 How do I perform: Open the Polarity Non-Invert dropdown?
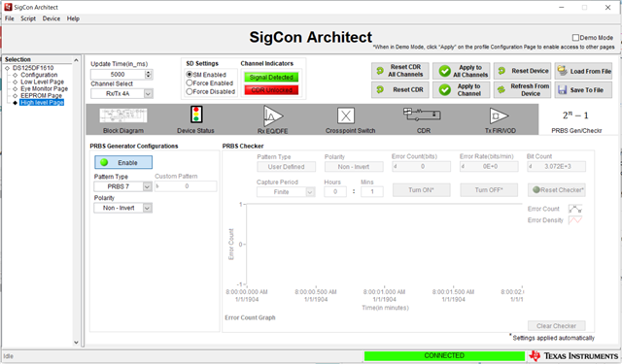[147, 208]
